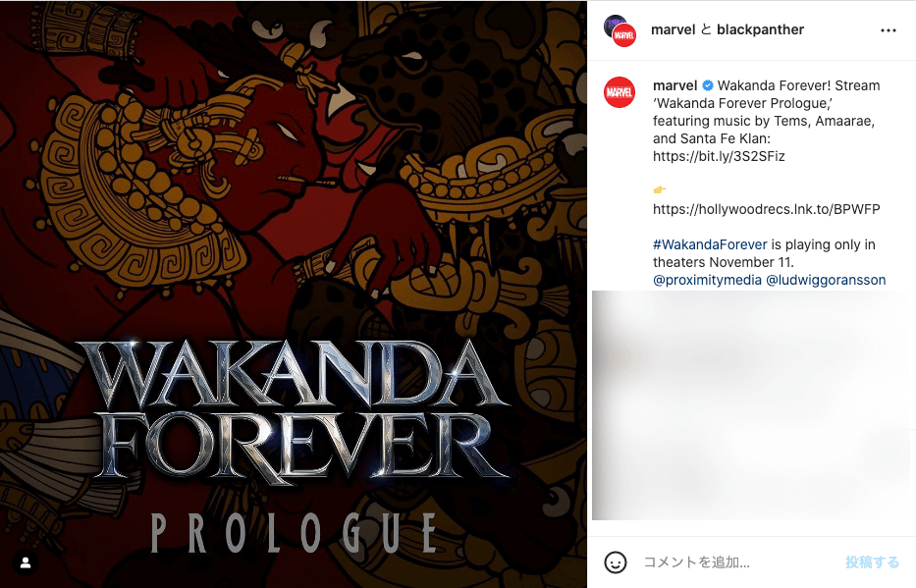Open the #WakandaForever hashtag

(x=710, y=244)
